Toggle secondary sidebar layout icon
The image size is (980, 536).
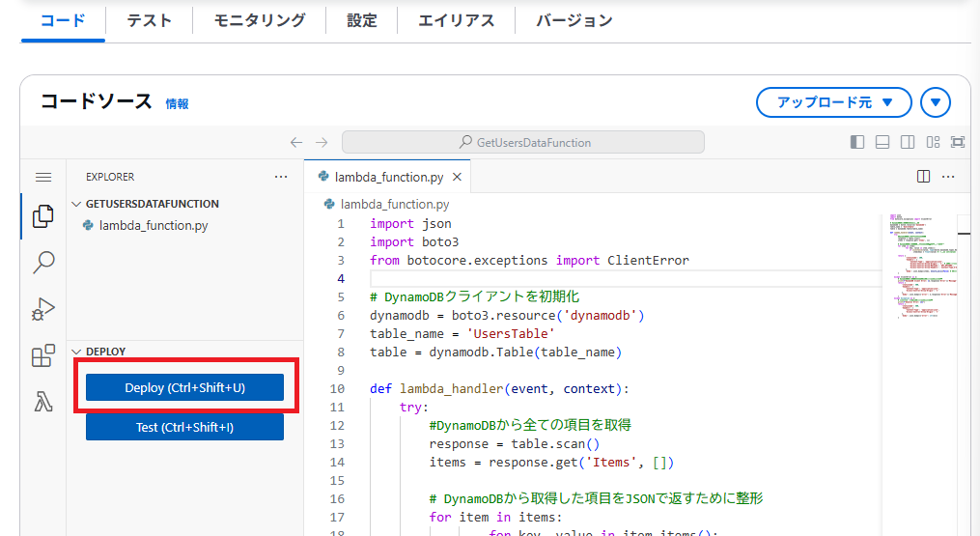point(908,142)
